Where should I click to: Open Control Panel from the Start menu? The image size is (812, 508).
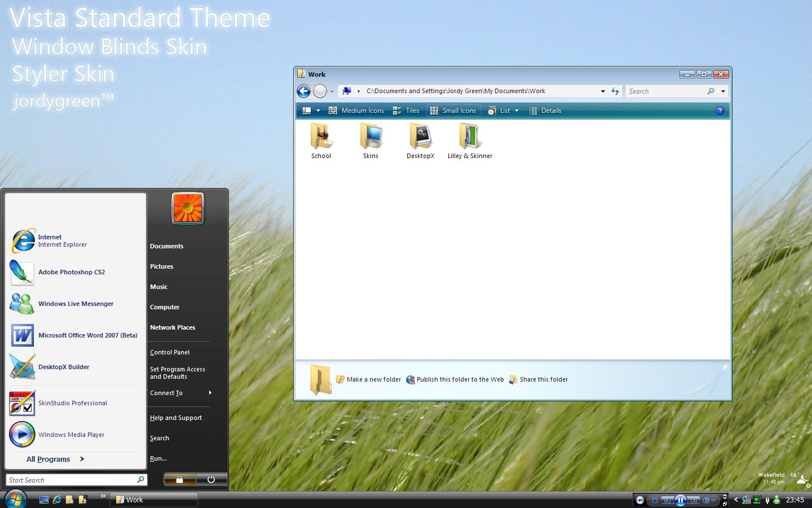click(x=170, y=352)
